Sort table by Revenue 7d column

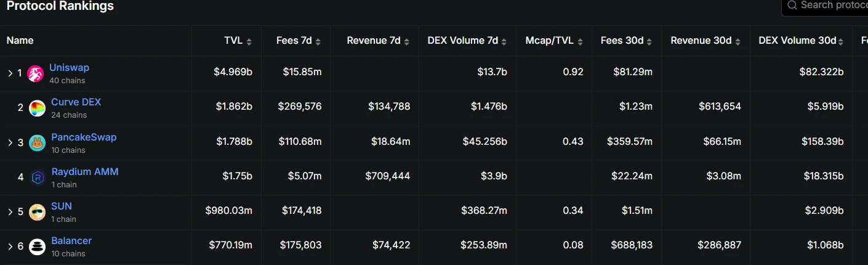point(378,41)
